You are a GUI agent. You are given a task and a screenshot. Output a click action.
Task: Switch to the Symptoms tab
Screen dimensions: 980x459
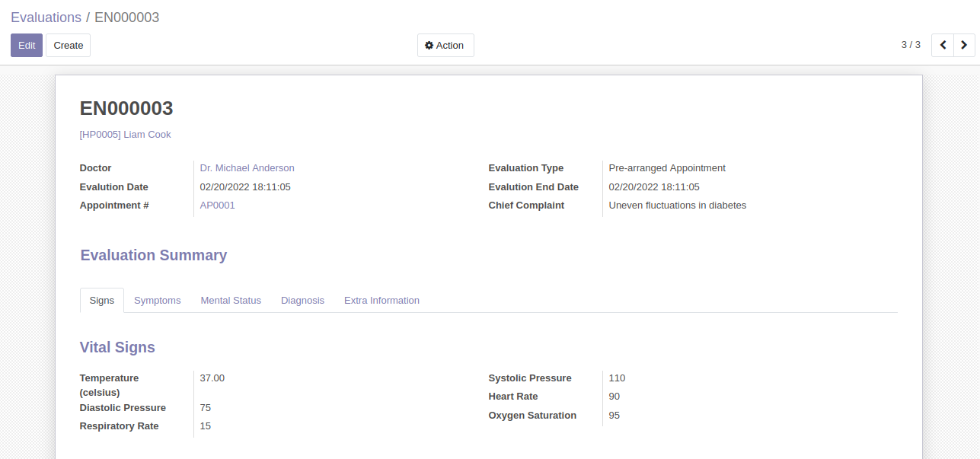(158, 301)
